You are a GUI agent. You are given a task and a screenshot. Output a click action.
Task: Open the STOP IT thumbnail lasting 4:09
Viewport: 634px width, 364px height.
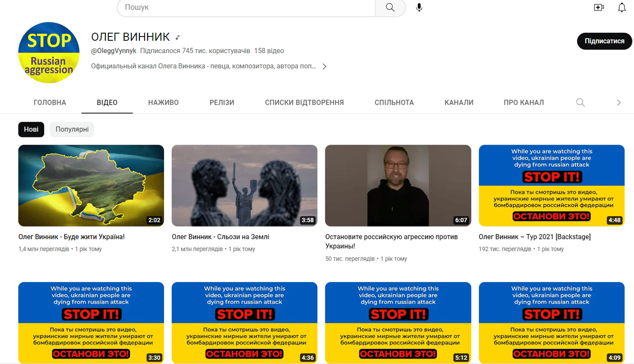tap(552, 323)
